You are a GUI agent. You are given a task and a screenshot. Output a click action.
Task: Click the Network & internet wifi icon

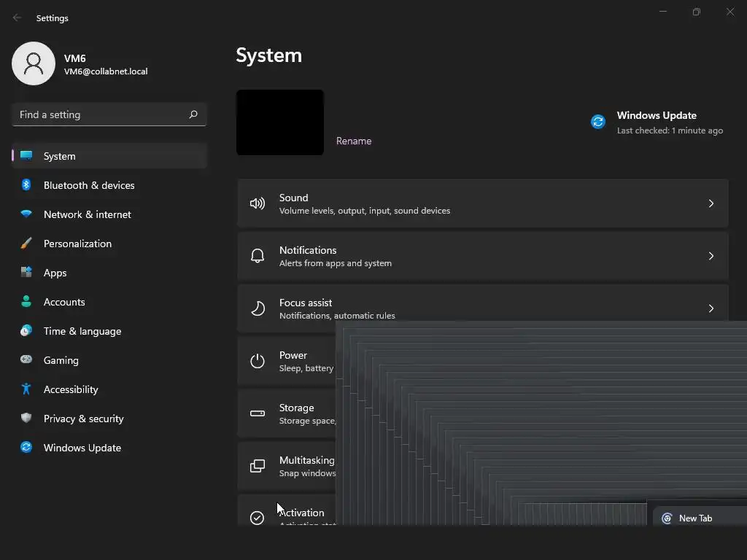pyautogui.click(x=26, y=214)
